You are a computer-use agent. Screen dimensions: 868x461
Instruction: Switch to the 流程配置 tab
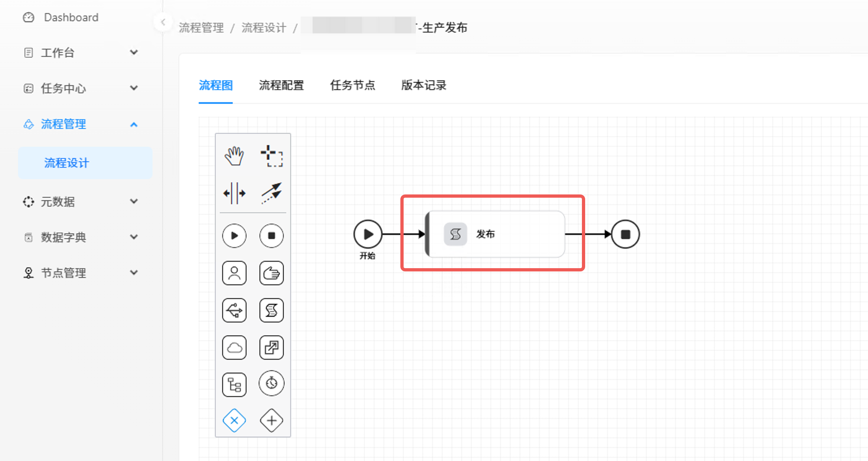coord(281,85)
